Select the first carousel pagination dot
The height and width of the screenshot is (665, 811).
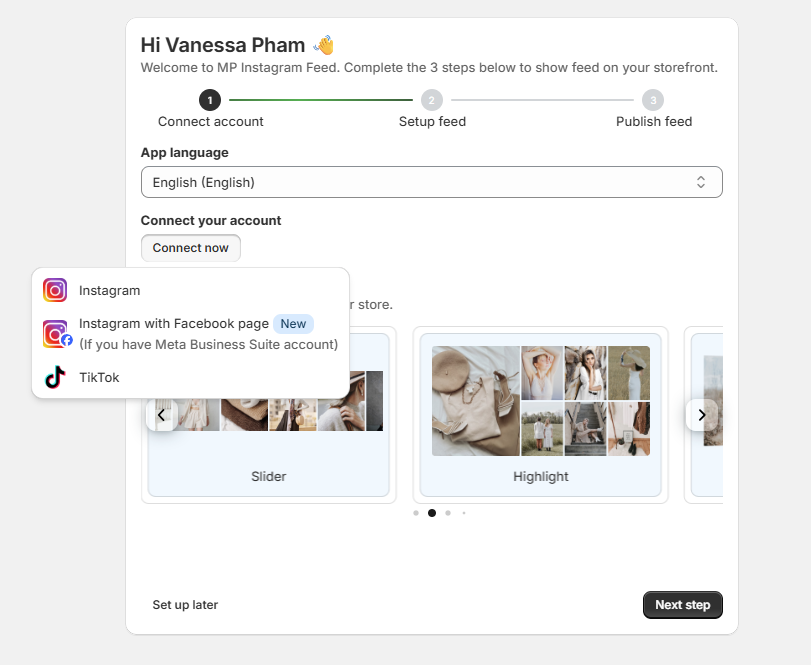pyautogui.click(x=416, y=513)
